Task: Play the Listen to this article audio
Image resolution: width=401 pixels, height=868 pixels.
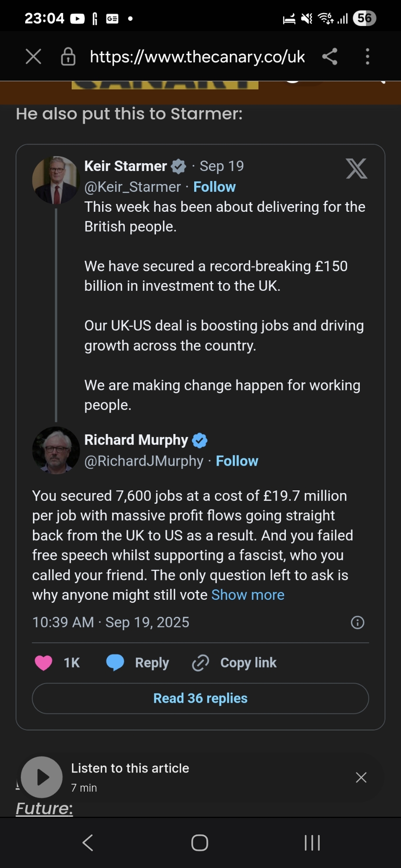Action: pyautogui.click(x=42, y=777)
